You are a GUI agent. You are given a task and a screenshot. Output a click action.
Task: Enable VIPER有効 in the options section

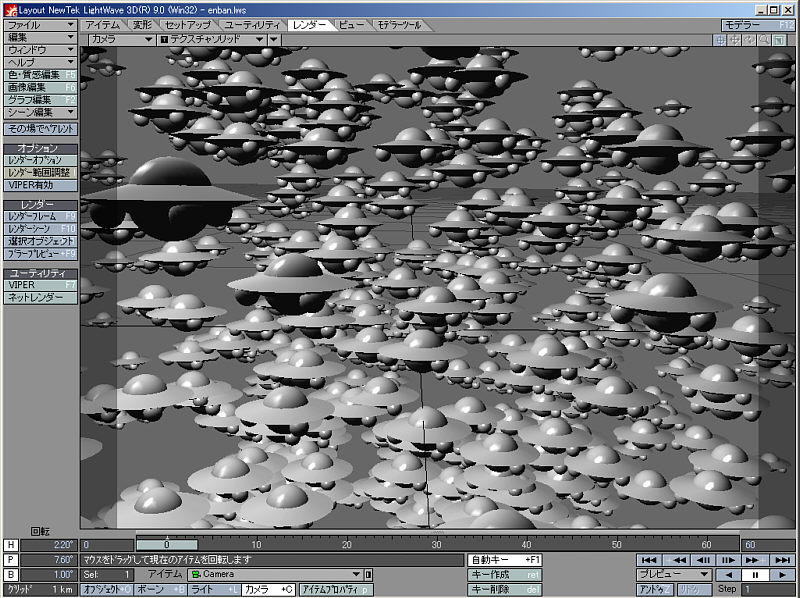click(x=40, y=185)
